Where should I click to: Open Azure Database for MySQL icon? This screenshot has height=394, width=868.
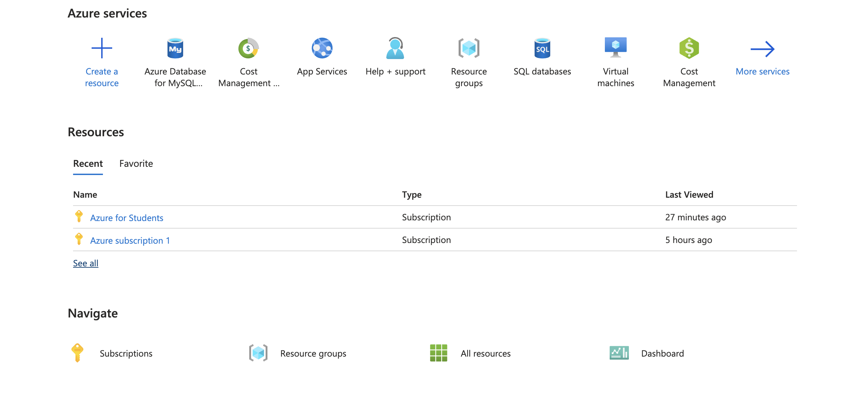point(175,48)
